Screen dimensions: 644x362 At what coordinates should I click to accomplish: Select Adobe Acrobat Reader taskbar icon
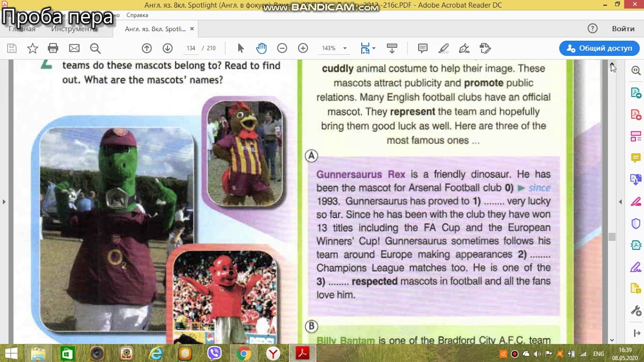coord(302,354)
